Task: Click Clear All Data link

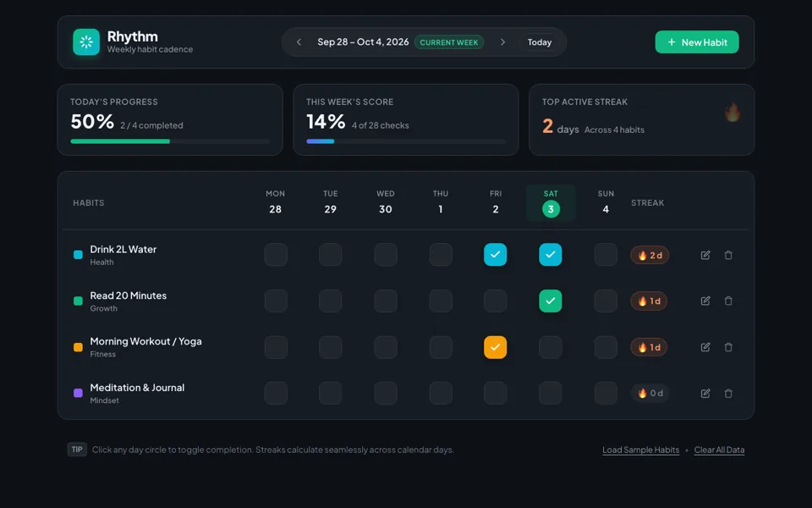Action: (x=719, y=450)
